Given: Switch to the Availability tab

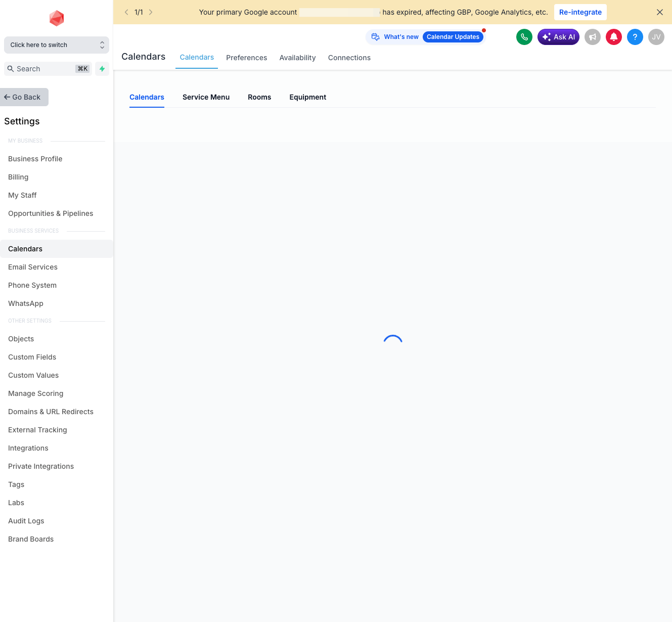Looking at the screenshot, I should pos(297,58).
